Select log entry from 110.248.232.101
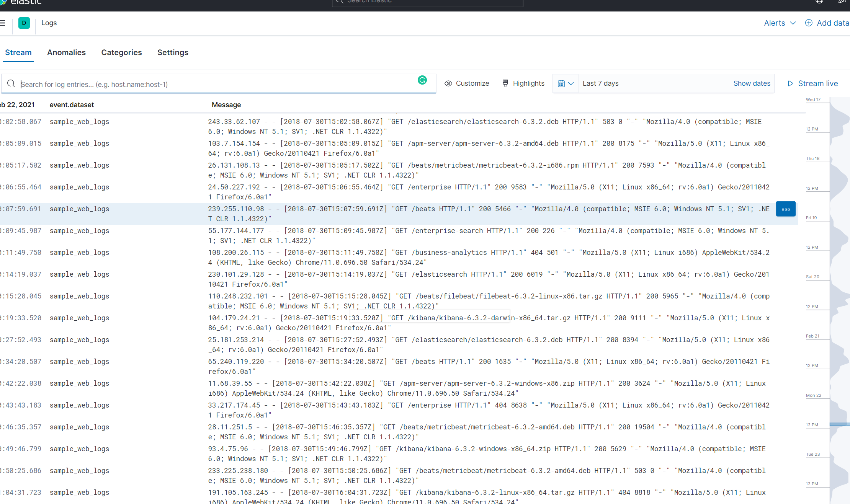This screenshot has height=504, width=850. (399, 301)
